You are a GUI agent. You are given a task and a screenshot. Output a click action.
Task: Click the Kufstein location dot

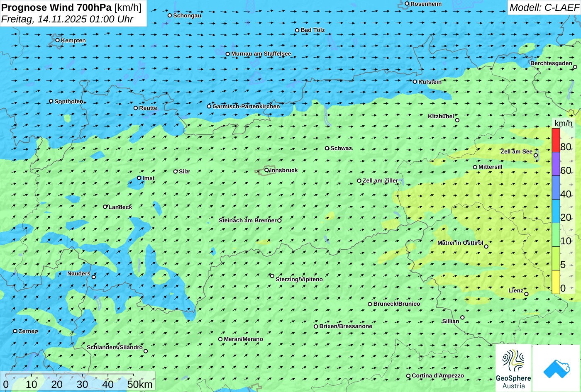(415, 82)
